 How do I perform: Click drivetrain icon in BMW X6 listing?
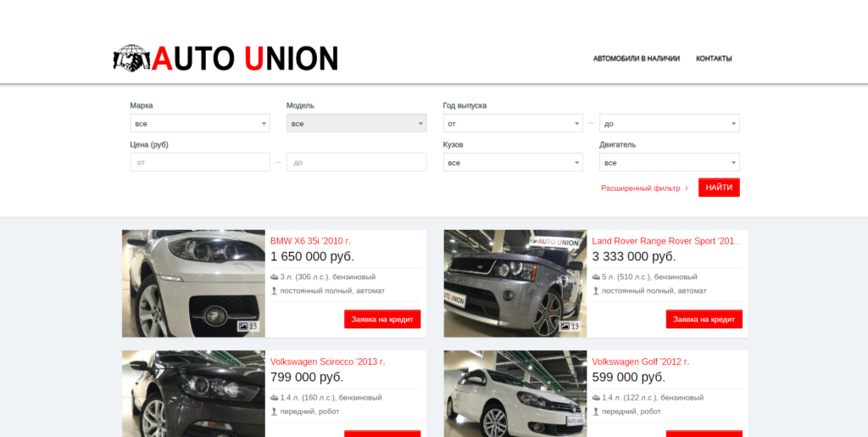tap(274, 290)
